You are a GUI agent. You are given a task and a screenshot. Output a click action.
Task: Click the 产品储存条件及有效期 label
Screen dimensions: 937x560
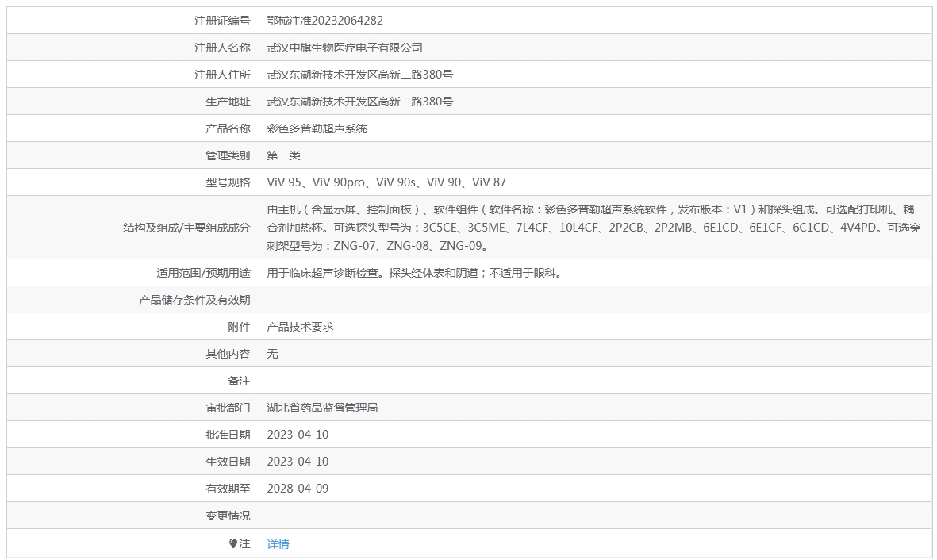point(195,300)
